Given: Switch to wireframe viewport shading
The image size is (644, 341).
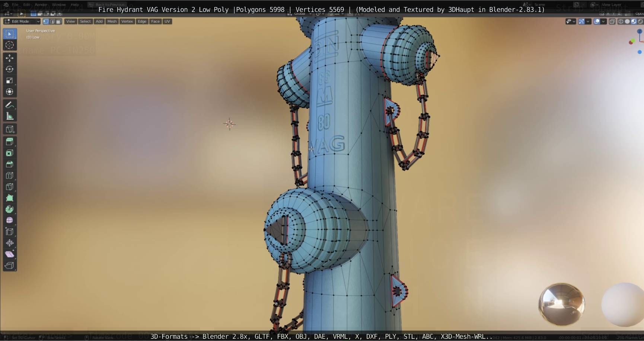Looking at the screenshot, I should 621,22.
